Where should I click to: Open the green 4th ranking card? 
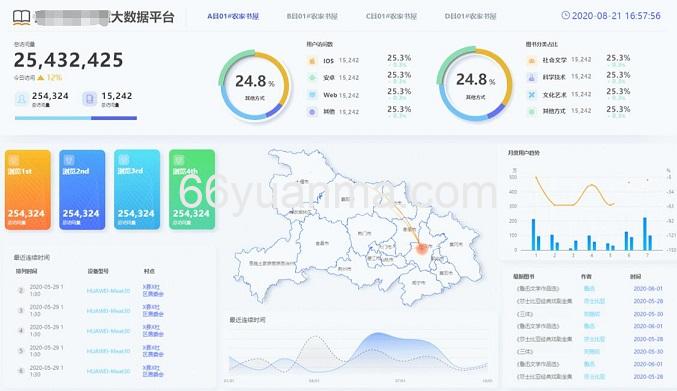coord(192,189)
